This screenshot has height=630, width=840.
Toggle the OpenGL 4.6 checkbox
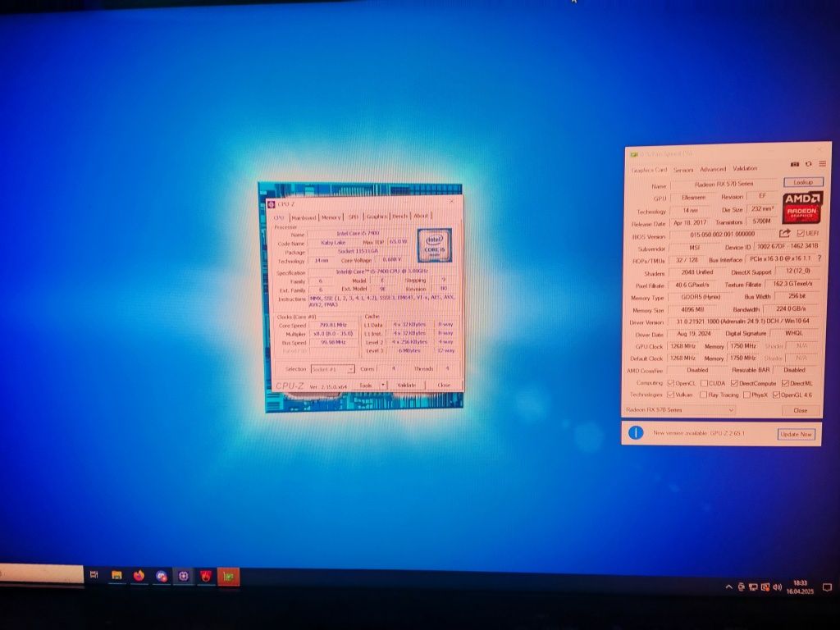pyautogui.click(x=776, y=395)
